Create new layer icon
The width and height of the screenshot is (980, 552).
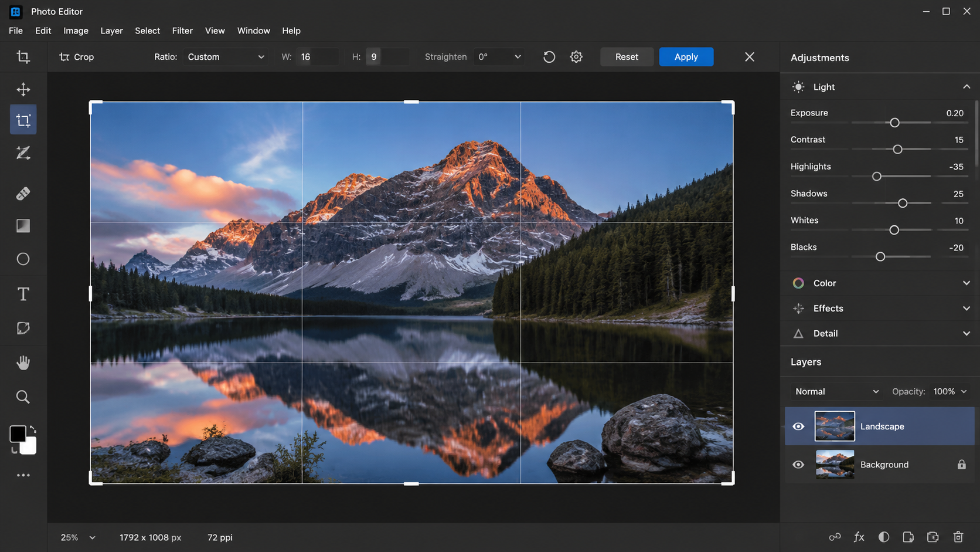click(933, 537)
